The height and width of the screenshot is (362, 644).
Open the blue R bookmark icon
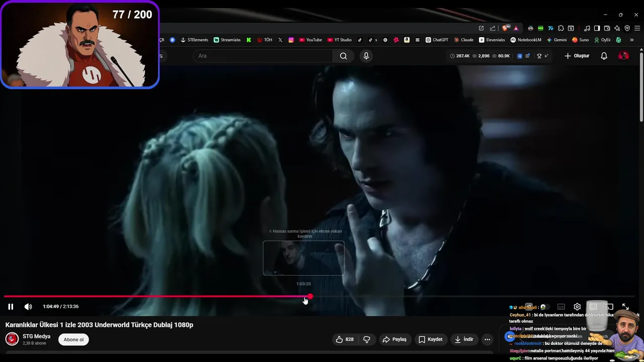click(173, 40)
